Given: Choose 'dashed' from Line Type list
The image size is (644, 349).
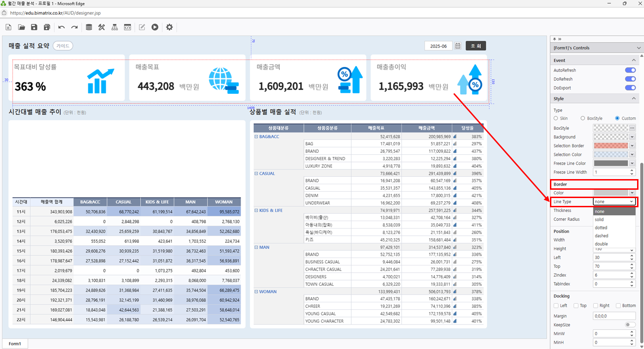Looking at the screenshot, I should [x=601, y=236].
